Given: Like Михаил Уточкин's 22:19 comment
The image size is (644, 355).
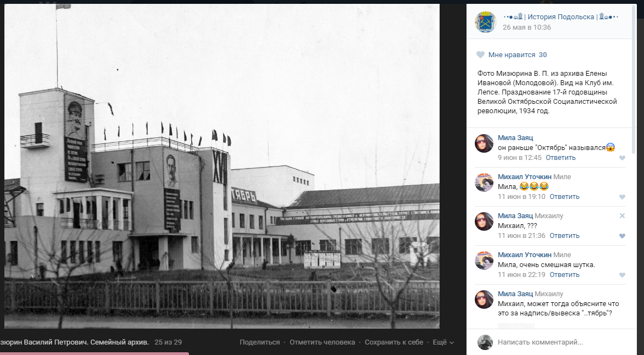Looking at the screenshot, I should (622, 275).
